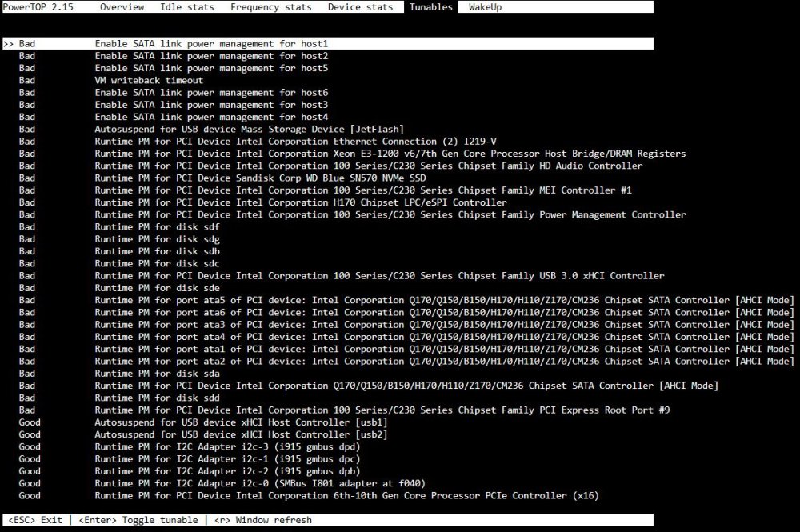Select the VM writeback timeout row
The height and width of the screenshot is (532, 800).
click(110, 81)
